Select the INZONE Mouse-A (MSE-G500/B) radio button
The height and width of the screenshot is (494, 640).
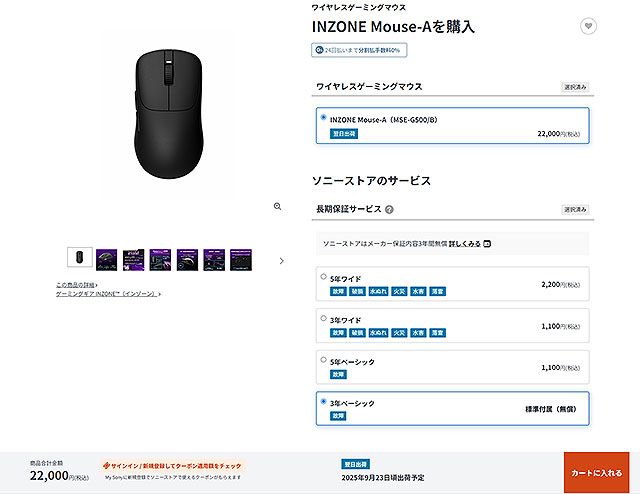point(324,118)
